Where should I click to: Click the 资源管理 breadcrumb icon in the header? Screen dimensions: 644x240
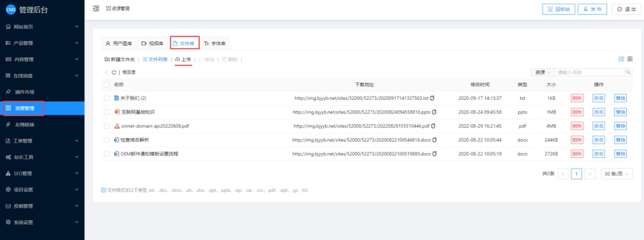click(108, 9)
